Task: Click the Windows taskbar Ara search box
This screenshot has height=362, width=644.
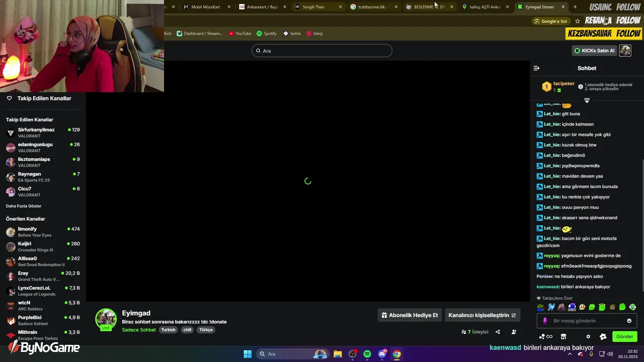Action: (x=292, y=354)
